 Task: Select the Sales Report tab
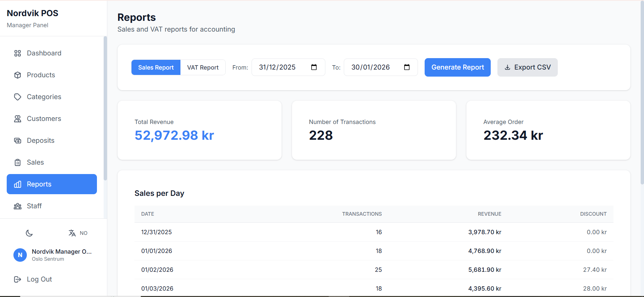156,68
